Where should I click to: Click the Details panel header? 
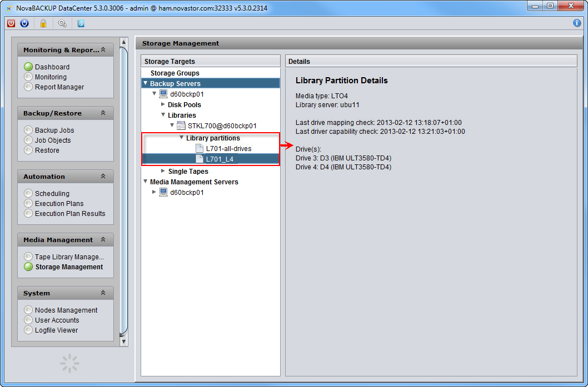(431, 61)
